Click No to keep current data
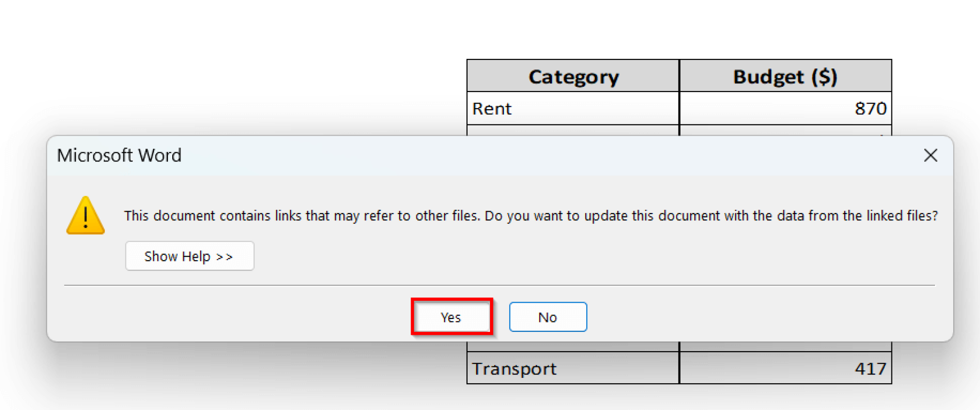Screen dimensions: 980x410 click(x=547, y=317)
